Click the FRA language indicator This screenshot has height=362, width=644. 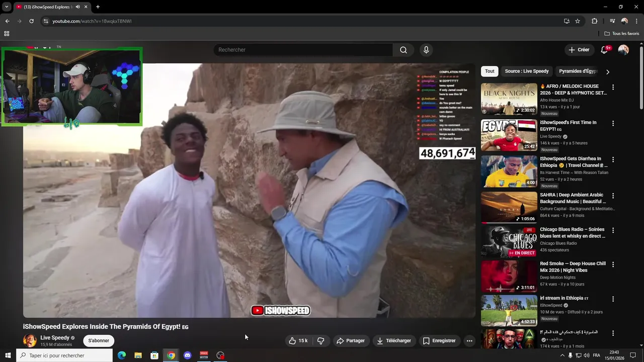[596, 355]
